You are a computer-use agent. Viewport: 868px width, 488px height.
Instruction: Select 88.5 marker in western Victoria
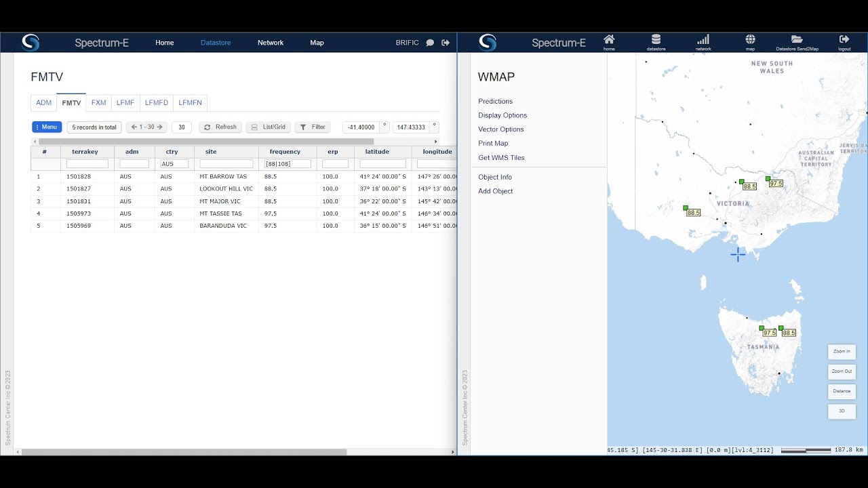pyautogui.click(x=686, y=207)
